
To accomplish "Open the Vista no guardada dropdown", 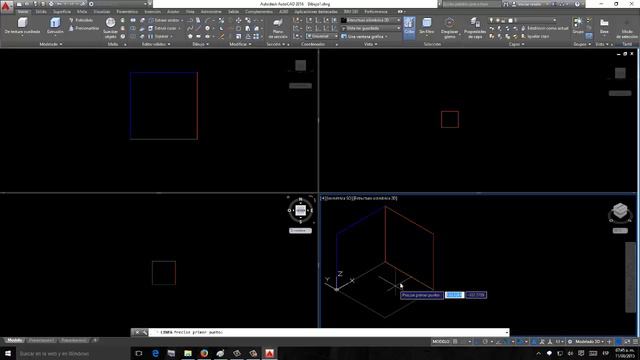I will [371, 28].
